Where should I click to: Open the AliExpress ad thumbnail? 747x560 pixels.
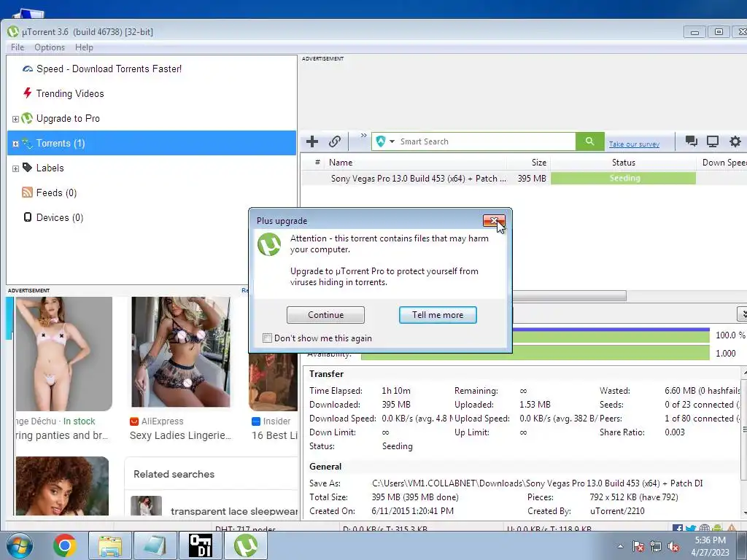pos(181,353)
